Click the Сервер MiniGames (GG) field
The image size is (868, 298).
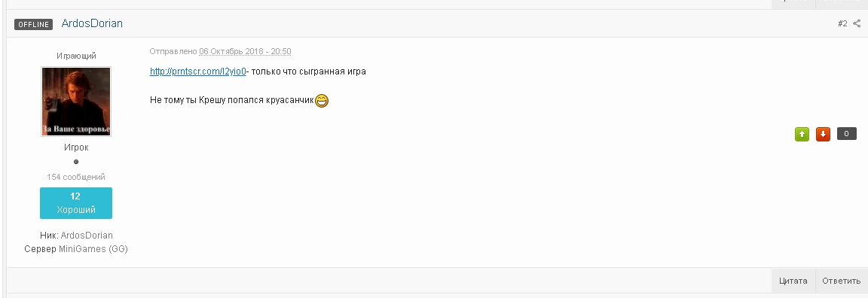(76, 249)
